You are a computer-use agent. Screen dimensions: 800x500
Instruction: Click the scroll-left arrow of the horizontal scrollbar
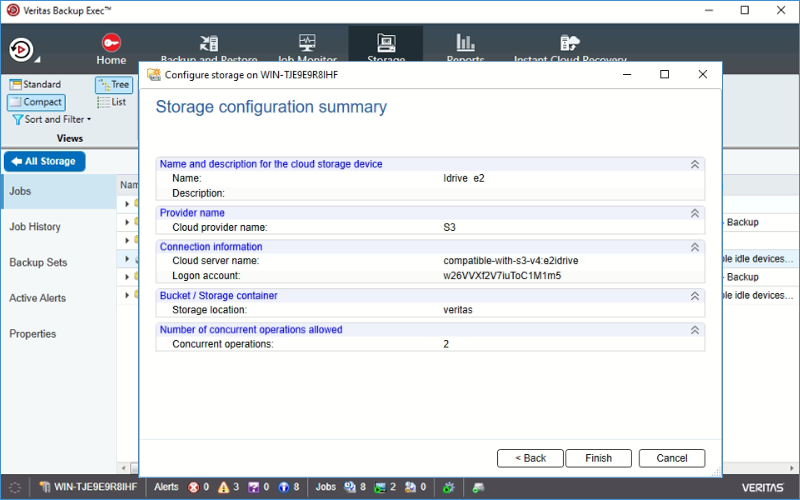pos(123,467)
